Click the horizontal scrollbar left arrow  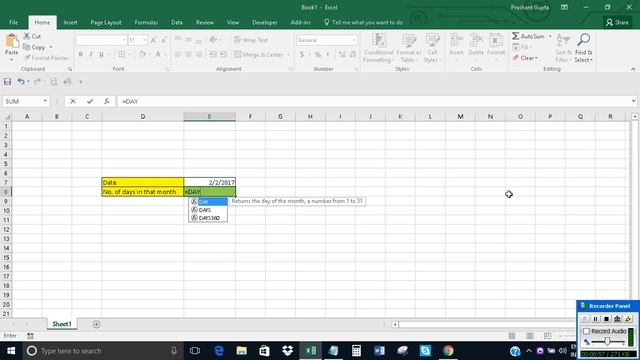click(395, 324)
